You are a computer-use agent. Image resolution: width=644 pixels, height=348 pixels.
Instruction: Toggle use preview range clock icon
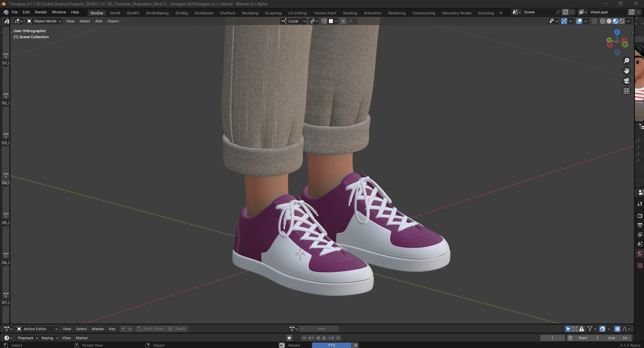[x=570, y=338]
